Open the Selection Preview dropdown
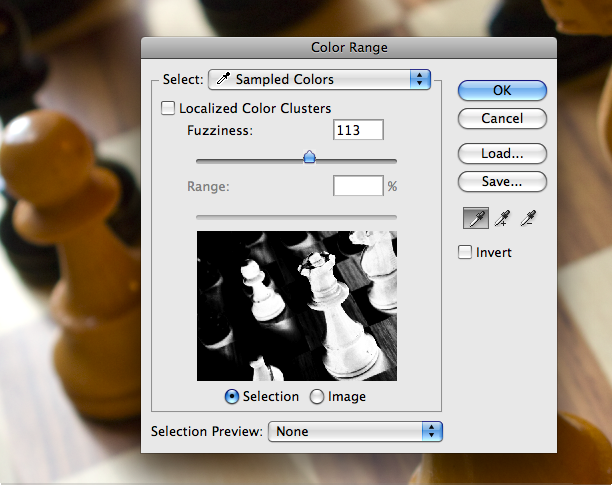This screenshot has height=486, width=612. click(355, 431)
